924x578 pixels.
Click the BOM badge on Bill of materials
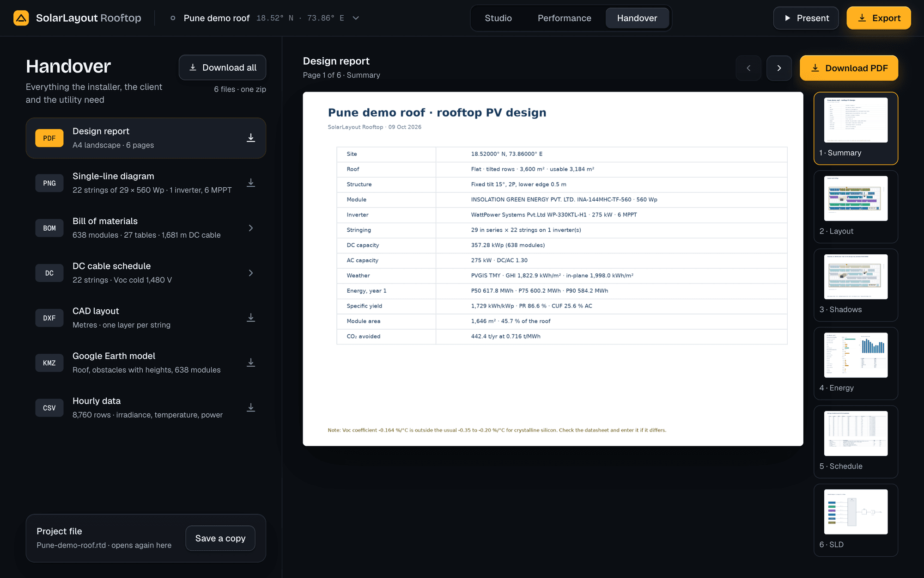(49, 228)
